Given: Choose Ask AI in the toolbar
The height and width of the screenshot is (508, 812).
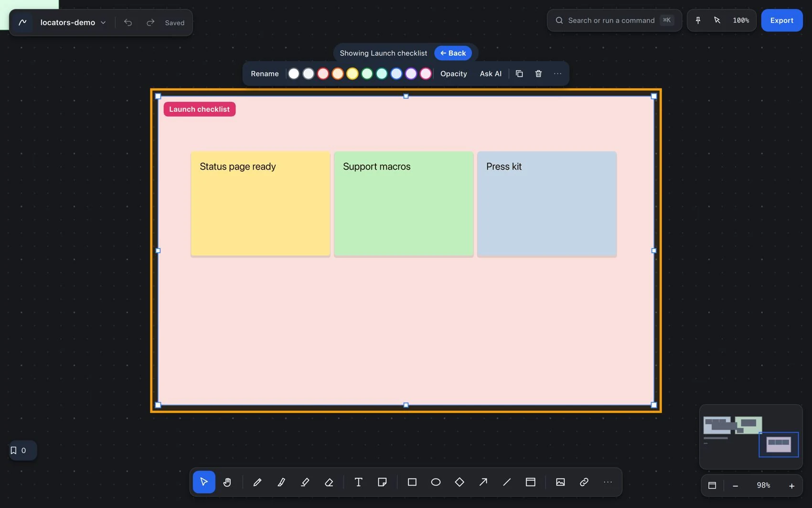Looking at the screenshot, I should (491, 74).
